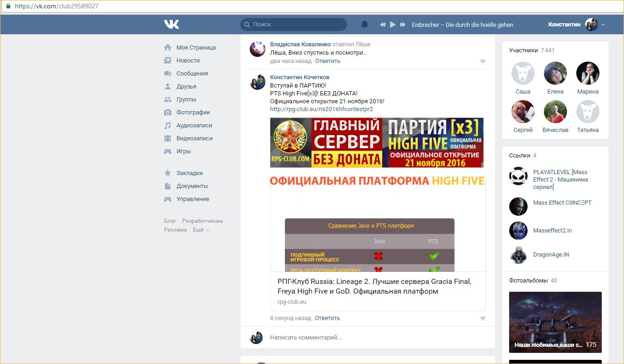
Task: Reply to Владислав Коваленко's comment
Action: [328, 61]
